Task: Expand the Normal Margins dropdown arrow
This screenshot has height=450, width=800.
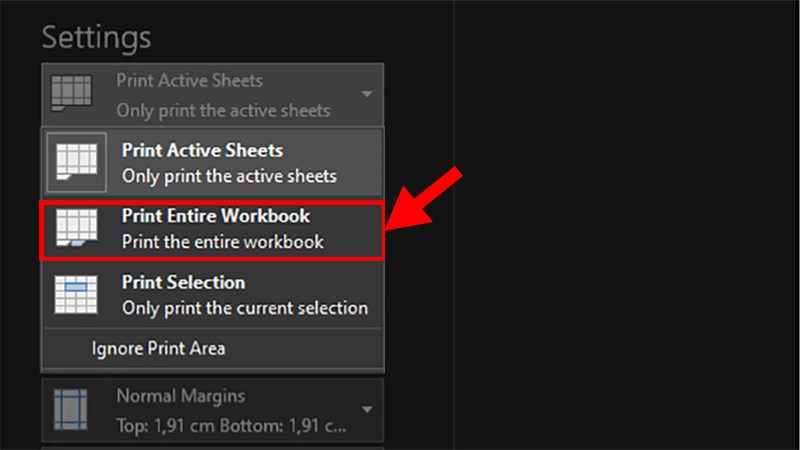Action: click(x=366, y=409)
